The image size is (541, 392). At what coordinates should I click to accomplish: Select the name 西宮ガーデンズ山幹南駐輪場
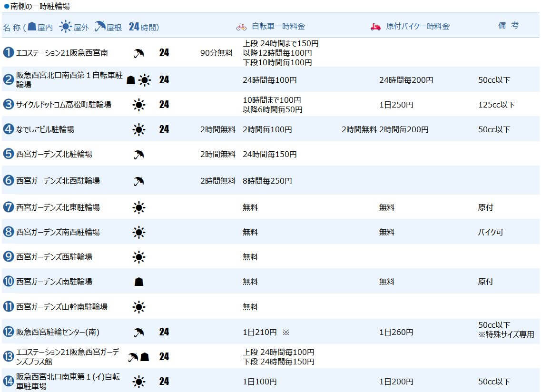(62, 307)
